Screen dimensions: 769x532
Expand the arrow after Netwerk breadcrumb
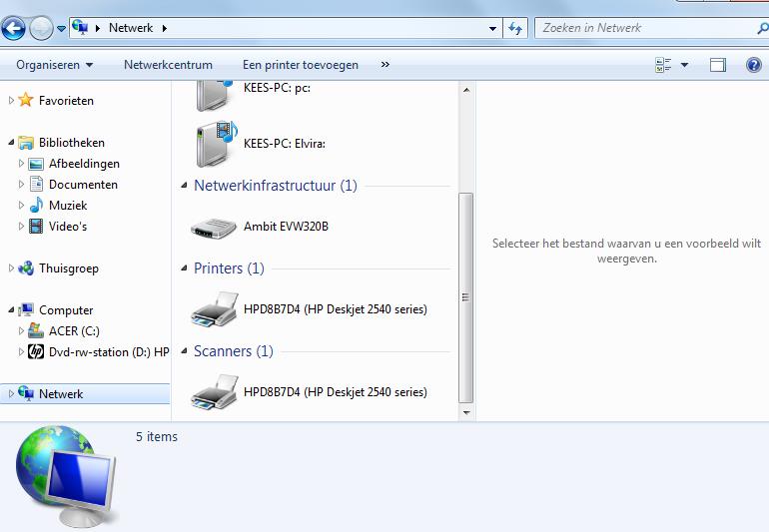165,28
